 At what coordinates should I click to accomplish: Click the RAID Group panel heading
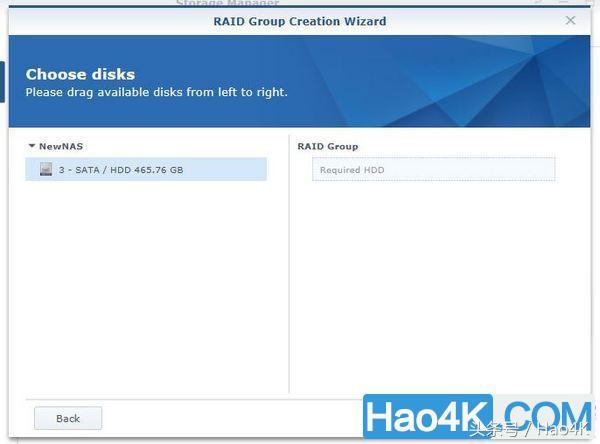click(328, 146)
